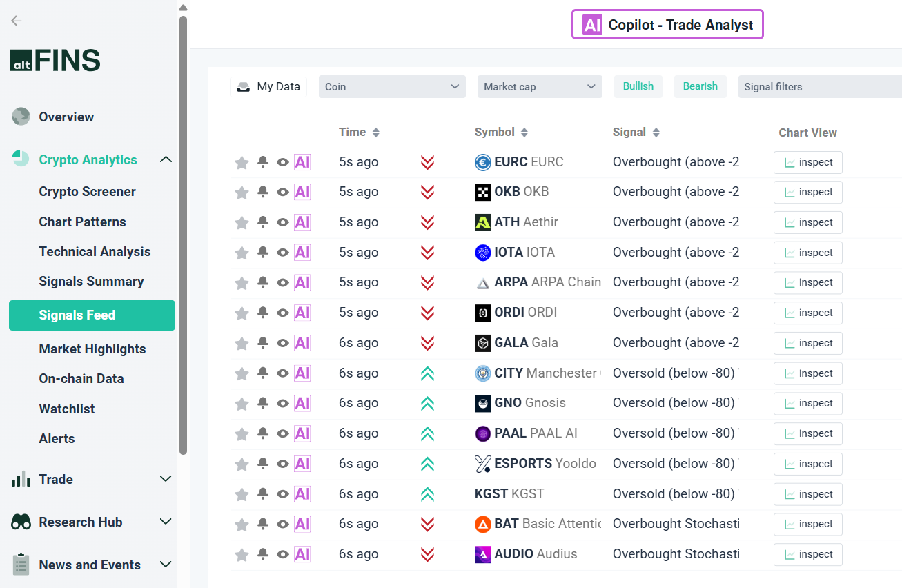Expand the Trade menu section
The width and height of the screenshot is (902, 588).
point(166,479)
